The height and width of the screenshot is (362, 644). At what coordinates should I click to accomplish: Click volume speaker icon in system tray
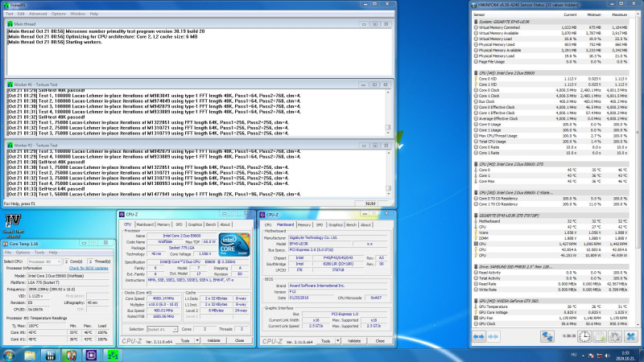click(608, 356)
